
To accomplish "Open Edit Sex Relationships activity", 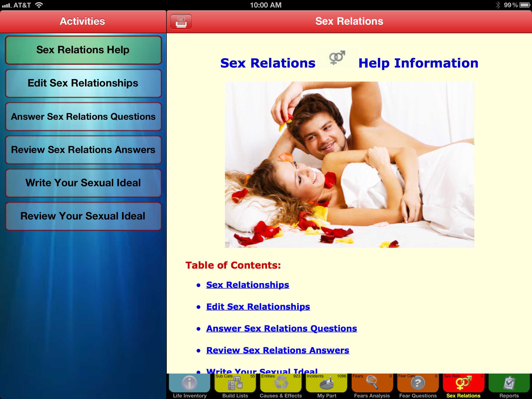I will coord(83,83).
